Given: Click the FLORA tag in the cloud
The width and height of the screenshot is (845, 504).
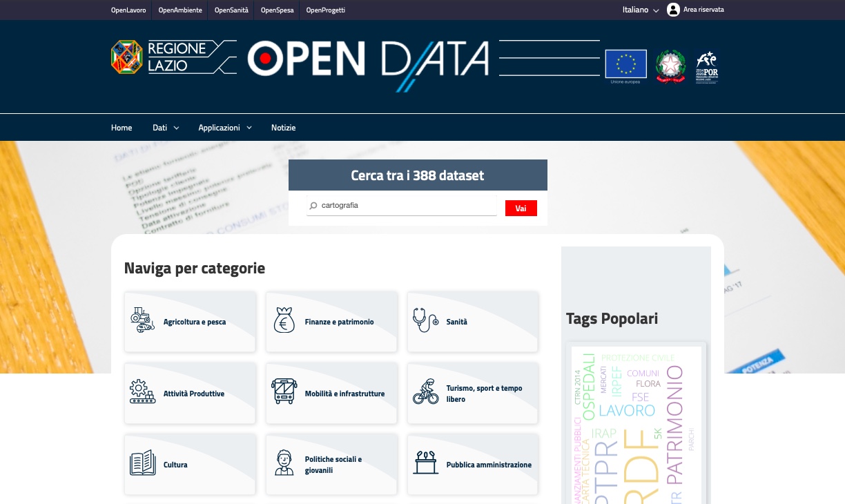Looking at the screenshot, I should pos(648,384).
